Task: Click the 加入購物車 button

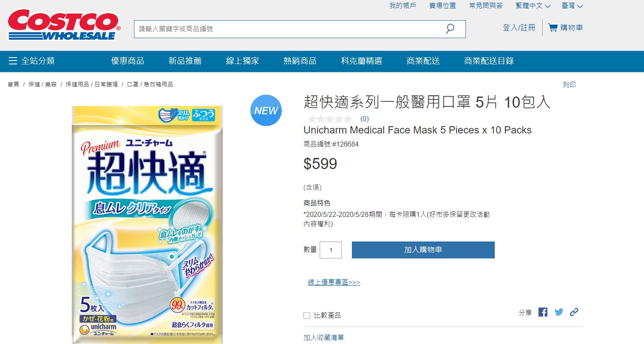Action: (x=422, y=250)
